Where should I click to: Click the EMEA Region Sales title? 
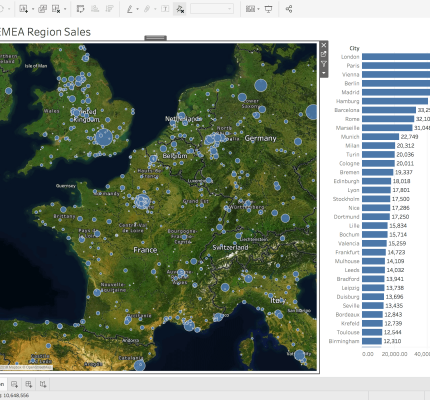click(x=45, y=32)
